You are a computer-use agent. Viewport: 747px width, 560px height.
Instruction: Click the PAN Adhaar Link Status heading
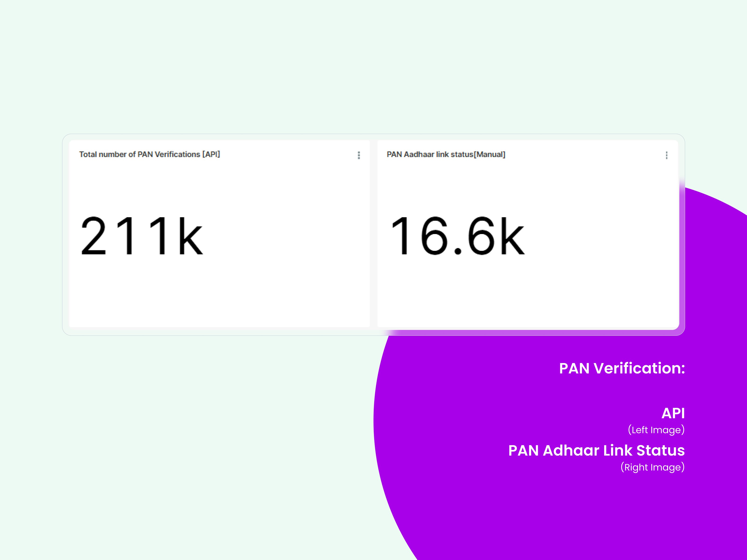596,450
